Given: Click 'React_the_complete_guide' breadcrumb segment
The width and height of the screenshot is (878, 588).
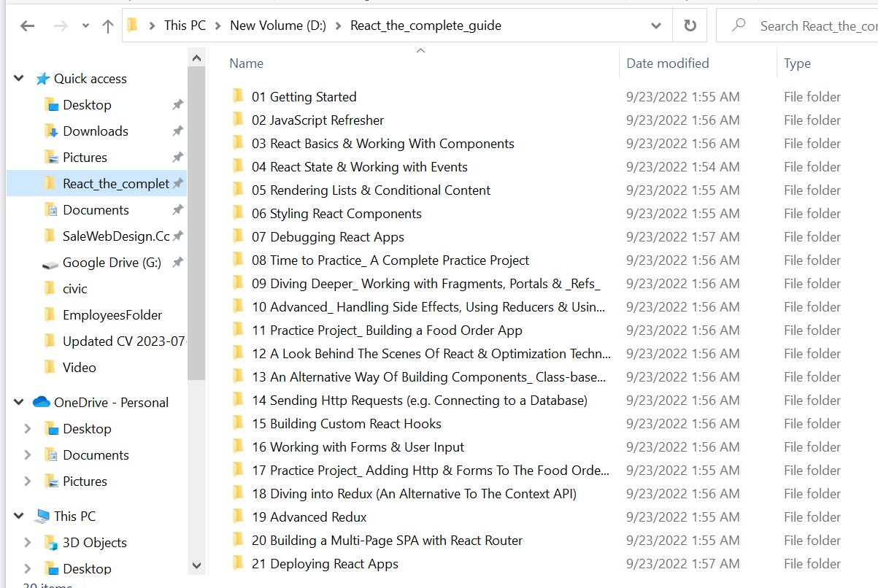Looking at the screenshot, I should click(x=425, y=26).
